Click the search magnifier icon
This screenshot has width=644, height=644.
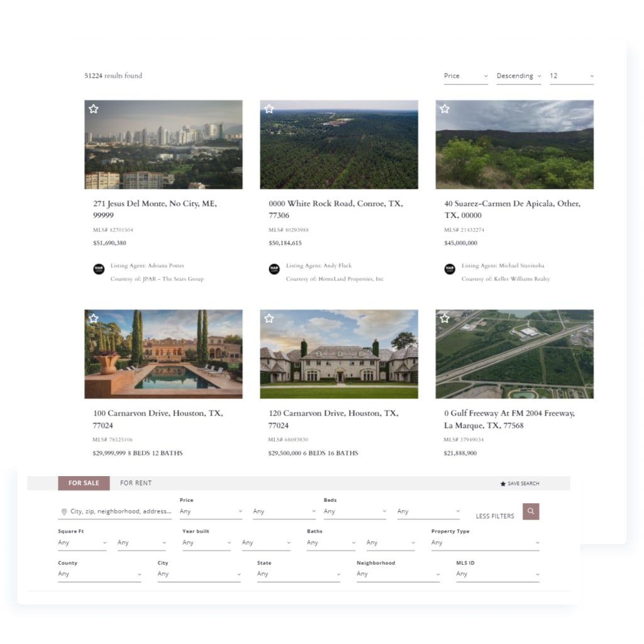[x=530, y=511]
